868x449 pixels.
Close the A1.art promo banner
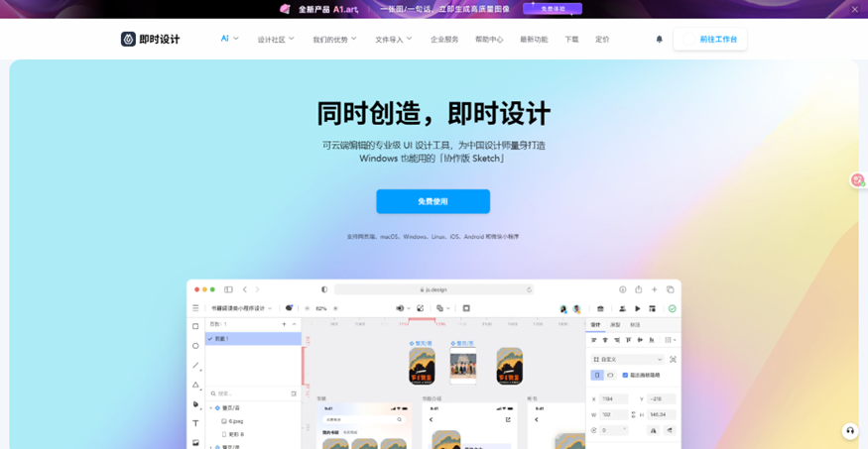coord(854,9)
